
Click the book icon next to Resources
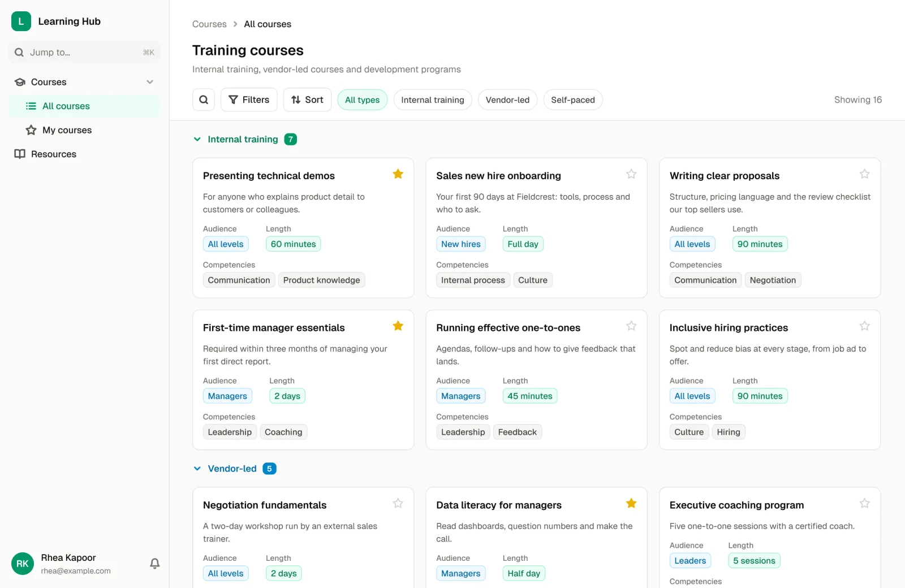point(20,154)
